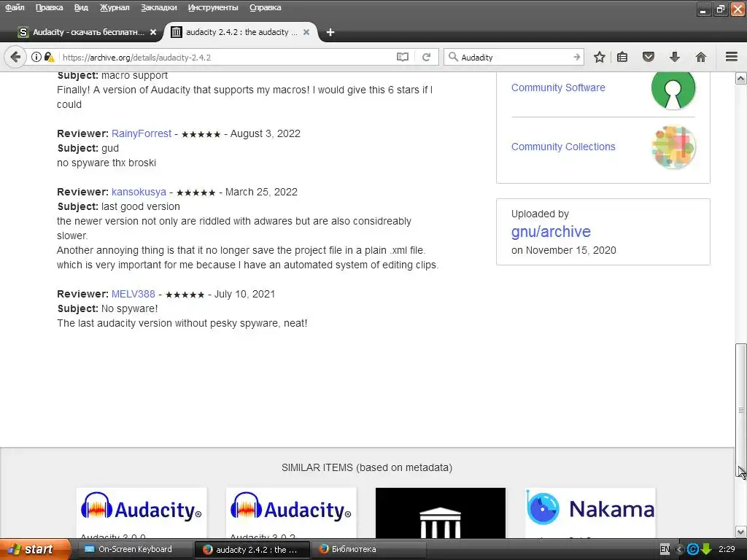Open the Инструменты menu
747x560 pixels.
click(x=213, y=7)
